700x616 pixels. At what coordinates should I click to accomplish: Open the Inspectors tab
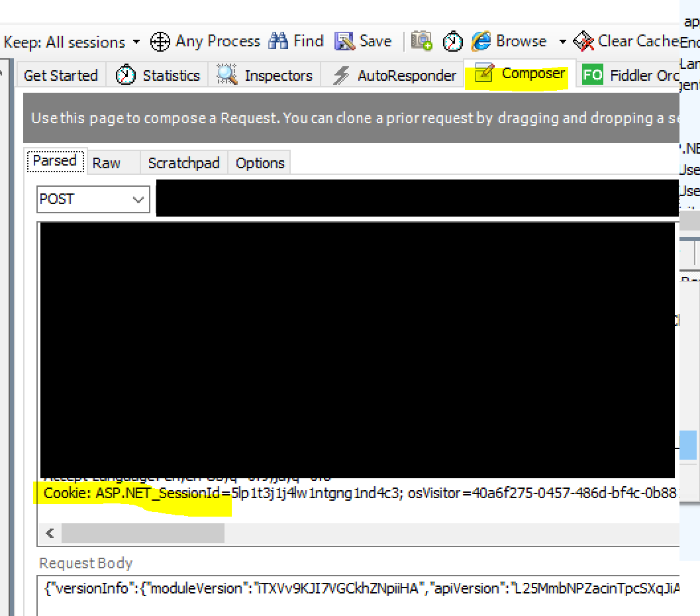pyautogui.click(x=265, y=76)
